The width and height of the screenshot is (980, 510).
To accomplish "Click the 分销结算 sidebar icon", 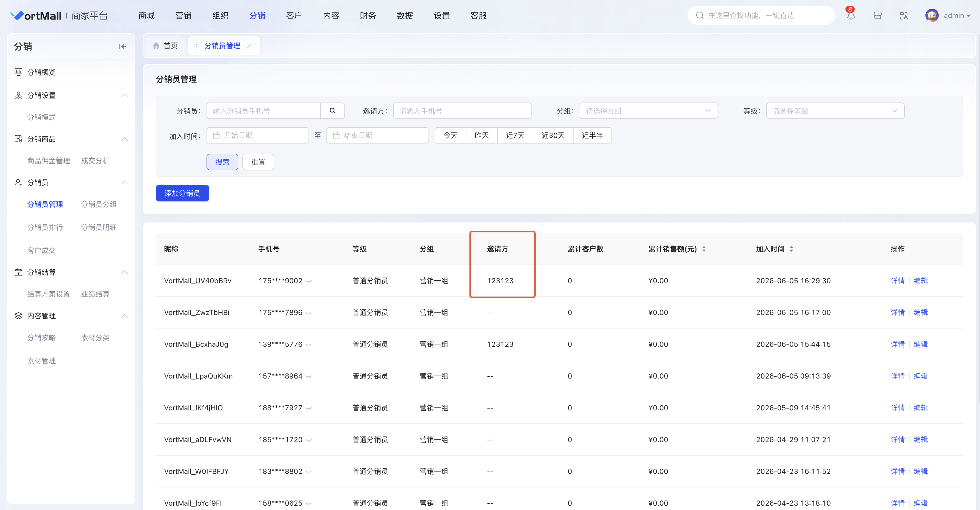I will pos(18,272).
